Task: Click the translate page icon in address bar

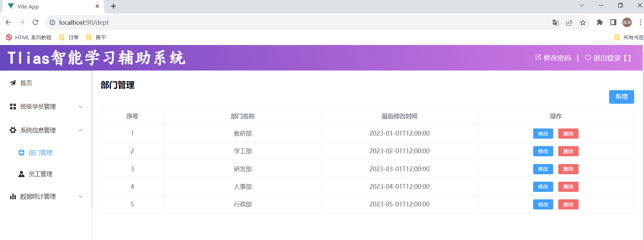Action: pyautogui.click(x=556, y=23)
